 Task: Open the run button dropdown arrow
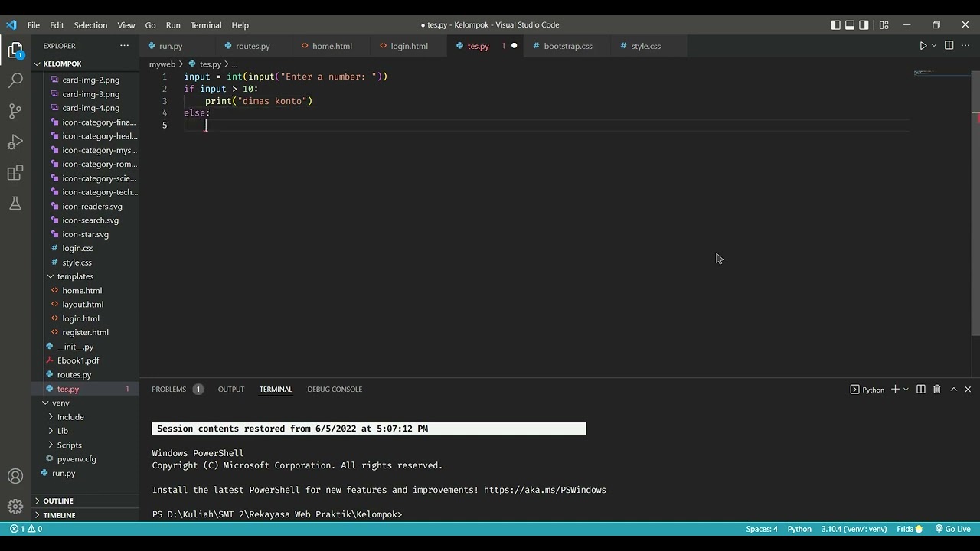pyautogui.click(x=934, y=46)
